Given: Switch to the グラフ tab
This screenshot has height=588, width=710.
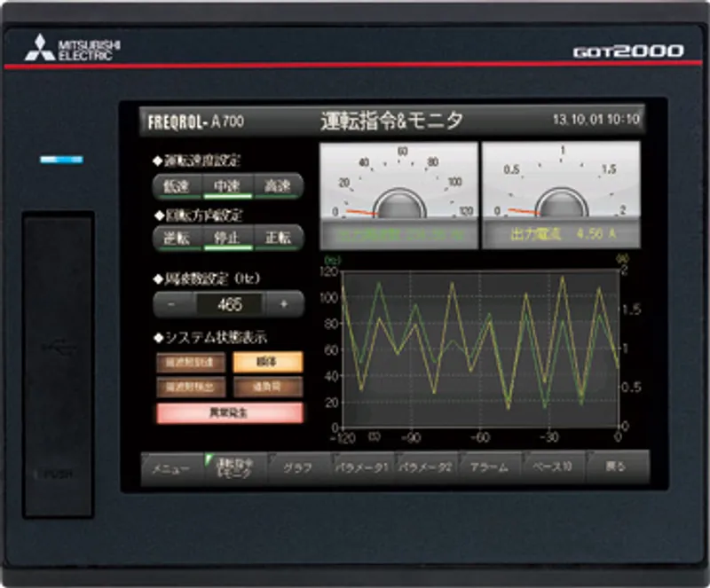Looking at the screenshot, I should click(299, 468).
